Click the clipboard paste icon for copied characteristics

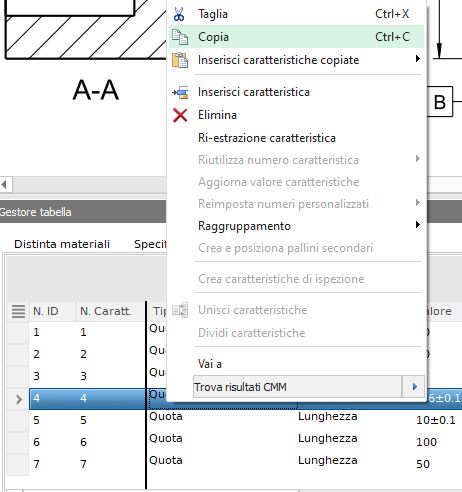[x=180, y=60]
